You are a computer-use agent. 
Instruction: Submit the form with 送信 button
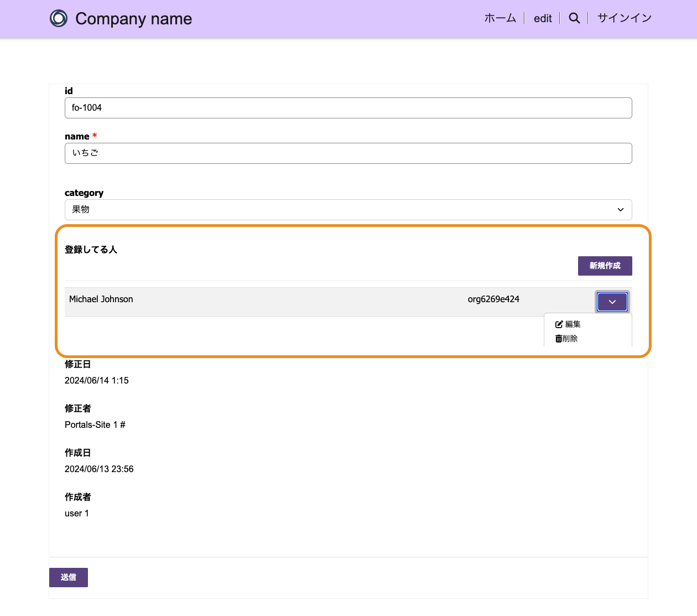coord(69,577)
